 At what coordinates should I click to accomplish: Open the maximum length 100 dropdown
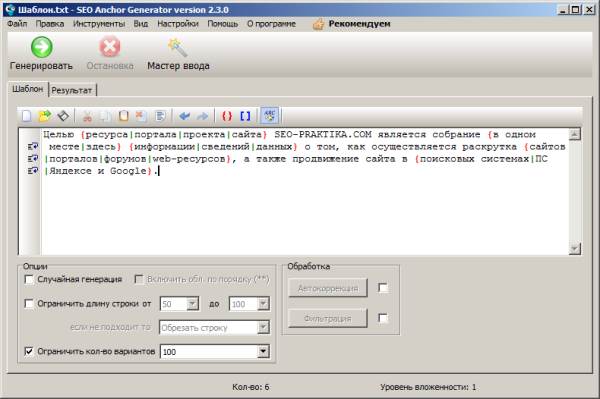[x=263, y=304]
